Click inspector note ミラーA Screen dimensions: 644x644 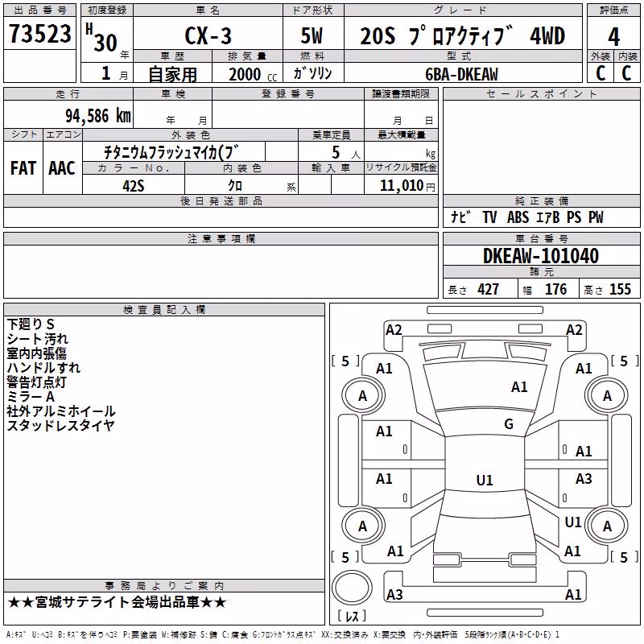[x=31, y=396]
